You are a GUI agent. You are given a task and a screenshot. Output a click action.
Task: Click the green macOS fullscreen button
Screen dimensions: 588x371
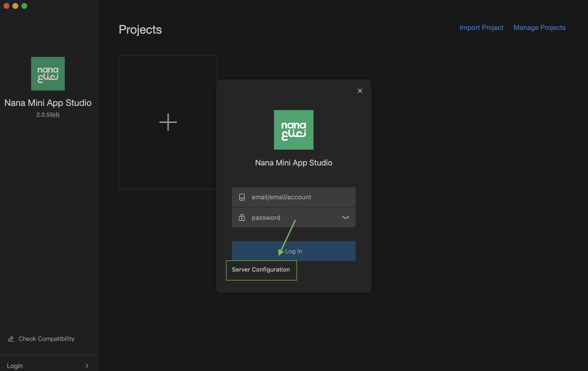(x=24, y=6)
